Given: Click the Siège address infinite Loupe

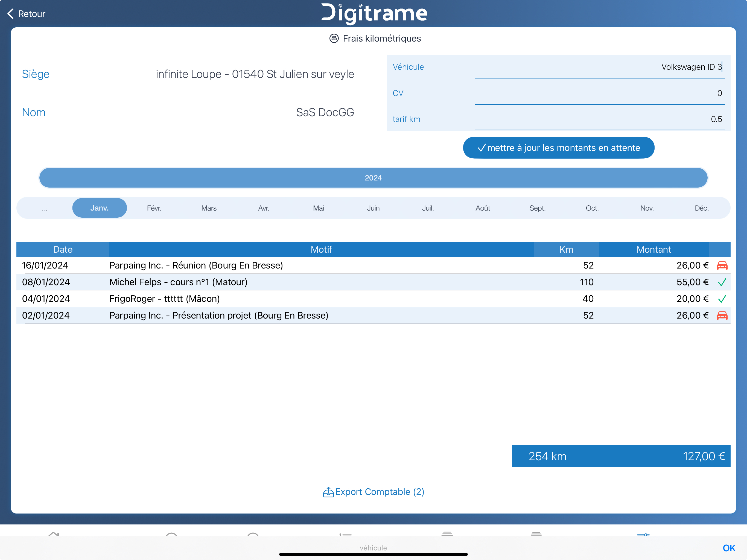Looking at the screenshot, I should click(255, 74).
